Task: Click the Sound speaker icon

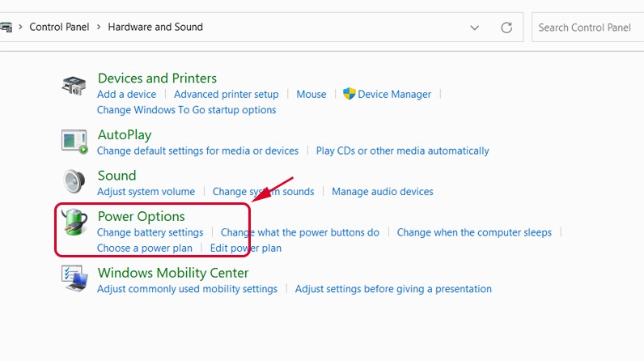Action: (x=74, y=182)
